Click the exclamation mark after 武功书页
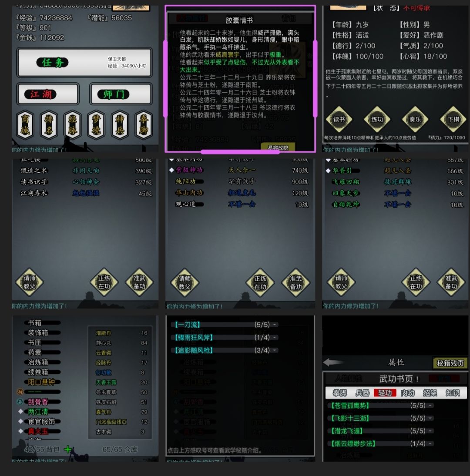 point(417,379)
